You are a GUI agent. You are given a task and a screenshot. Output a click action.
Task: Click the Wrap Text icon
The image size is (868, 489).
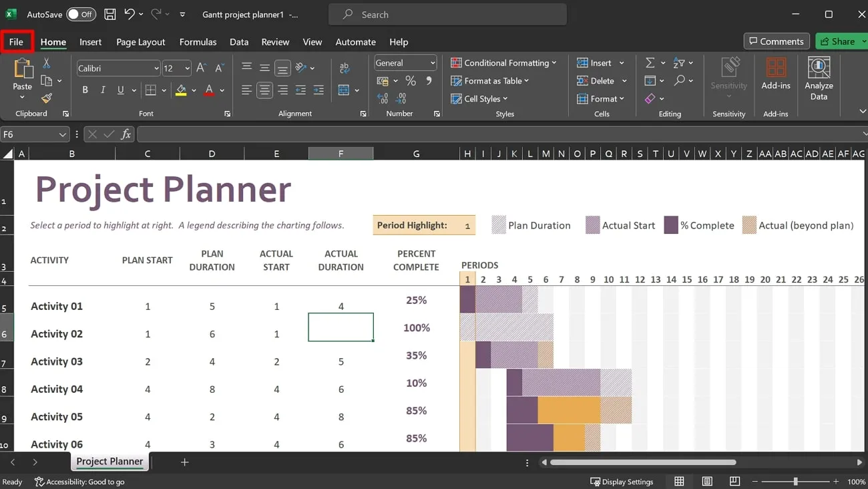(345, 67)
